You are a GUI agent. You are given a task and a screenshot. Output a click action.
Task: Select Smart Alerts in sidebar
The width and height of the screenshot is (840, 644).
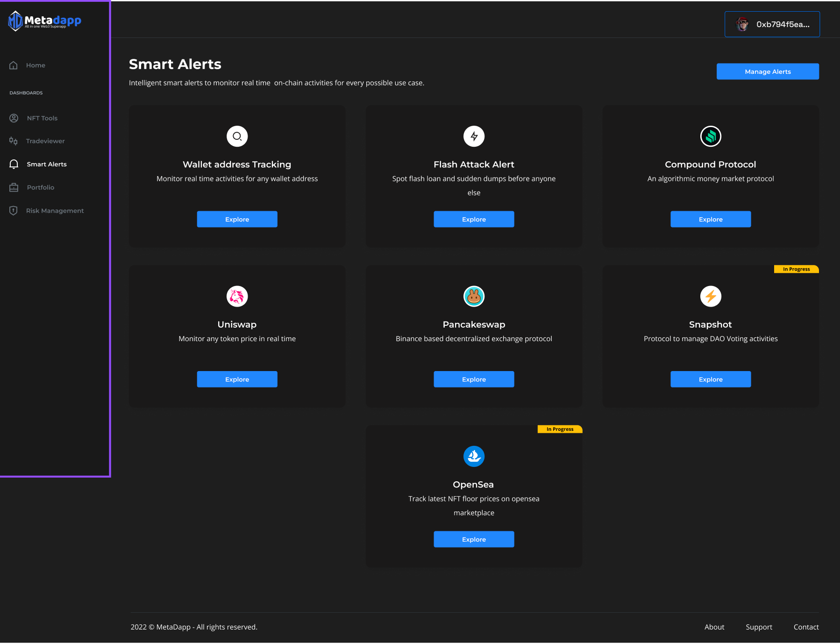click(x=47, y=165)
